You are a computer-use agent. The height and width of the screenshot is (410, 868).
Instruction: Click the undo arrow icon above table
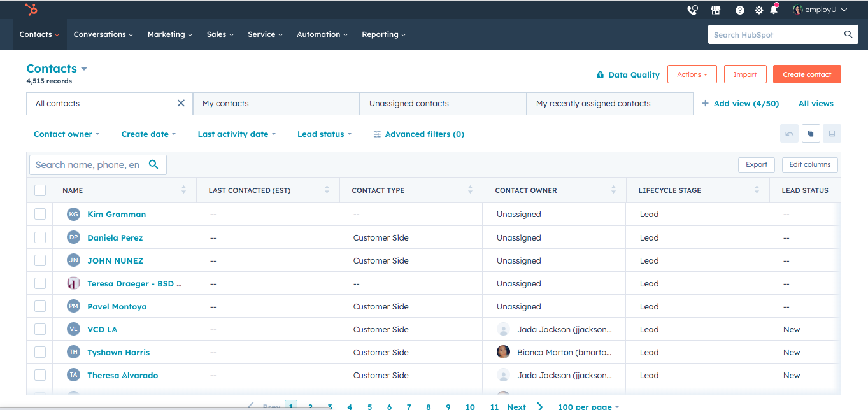pos(789,134)
